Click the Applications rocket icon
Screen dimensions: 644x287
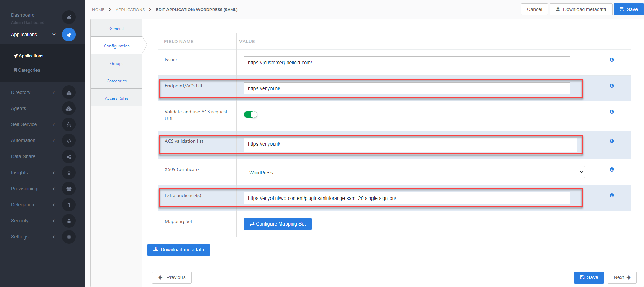click(69, 35)
